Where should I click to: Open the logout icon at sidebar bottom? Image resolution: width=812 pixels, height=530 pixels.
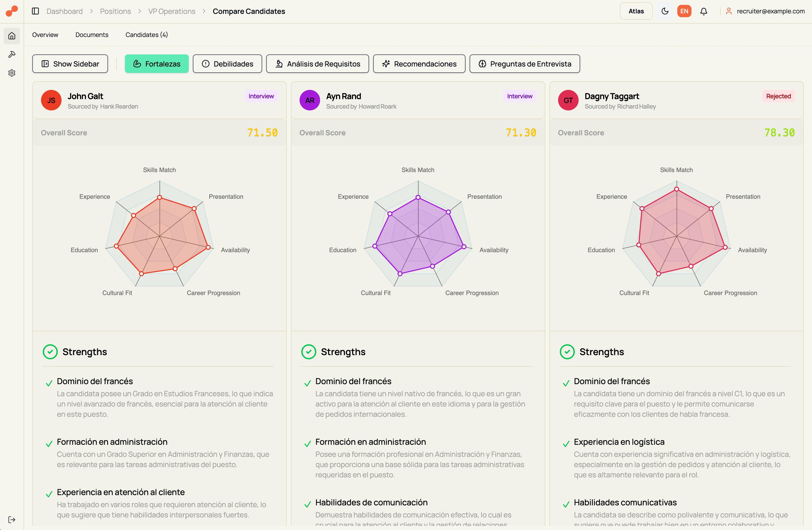(x=12, y=519)
